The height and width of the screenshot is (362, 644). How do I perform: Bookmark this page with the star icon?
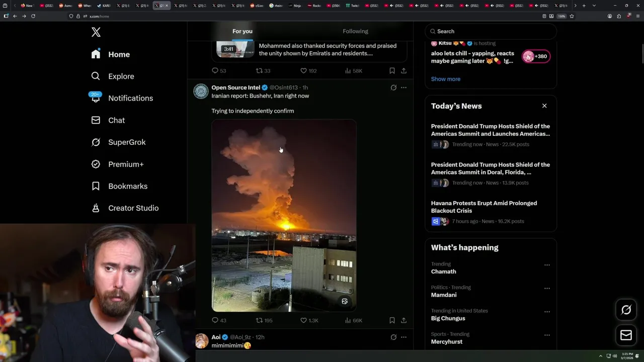click(572, 16)
